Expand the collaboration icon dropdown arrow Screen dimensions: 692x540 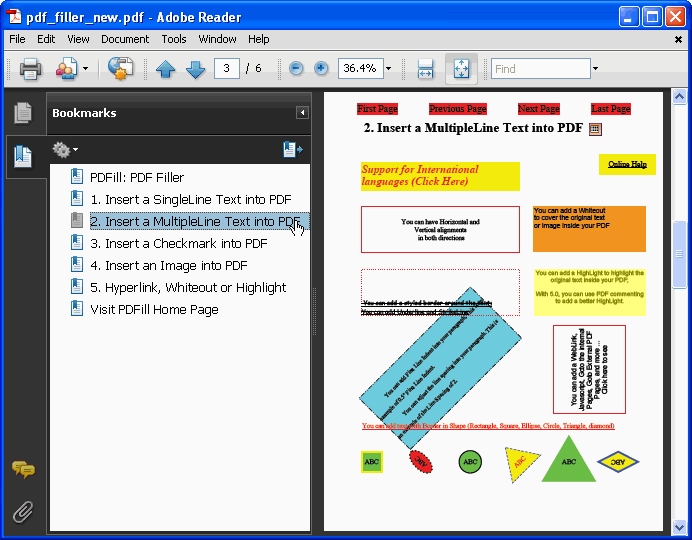point(85,69)
